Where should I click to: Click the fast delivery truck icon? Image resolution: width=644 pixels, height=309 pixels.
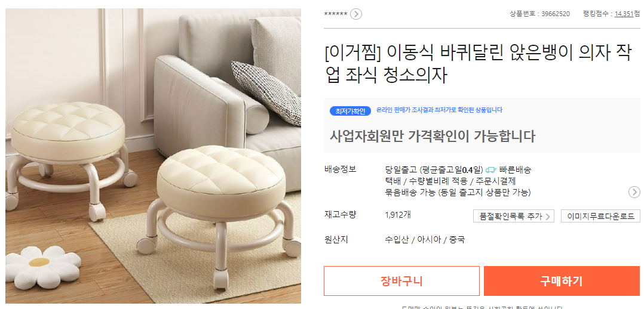pyautogui.click(x=491, y=170)
